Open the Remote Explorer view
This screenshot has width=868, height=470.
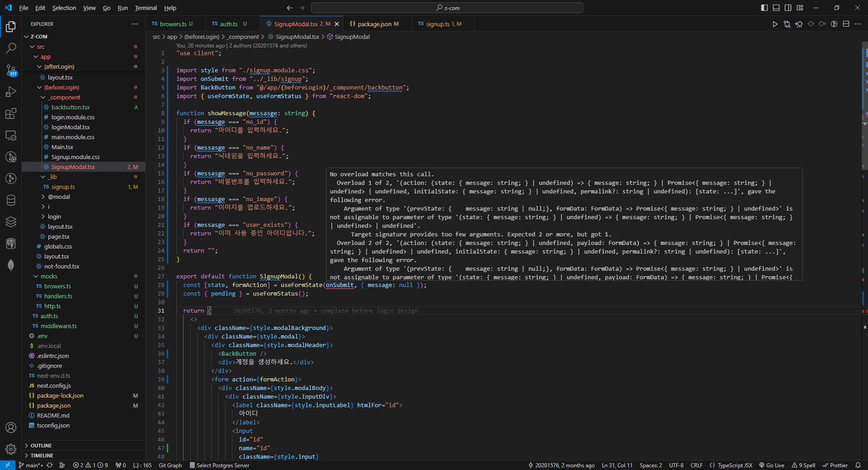(x=11, y=135)
